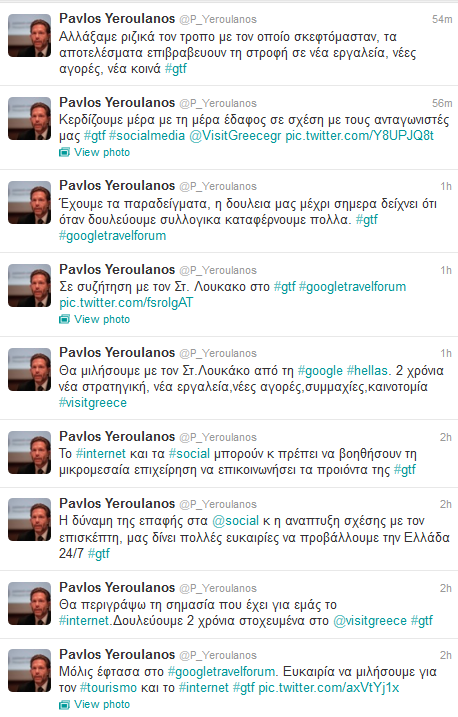The height and width of the screenshot is (717, 458).
Task: Open the pic.twitter.com/axVtYj1x link
Action: tap(329, 688)
